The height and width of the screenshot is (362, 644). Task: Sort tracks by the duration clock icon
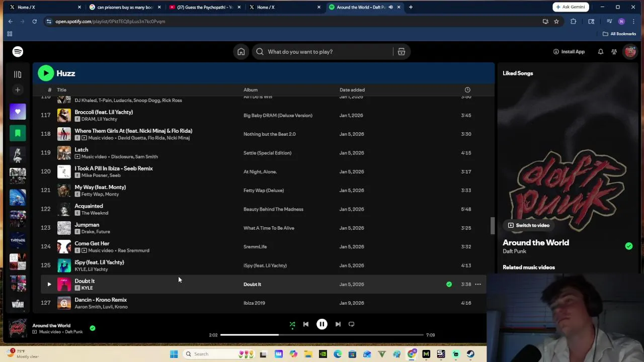click(467, 90)
